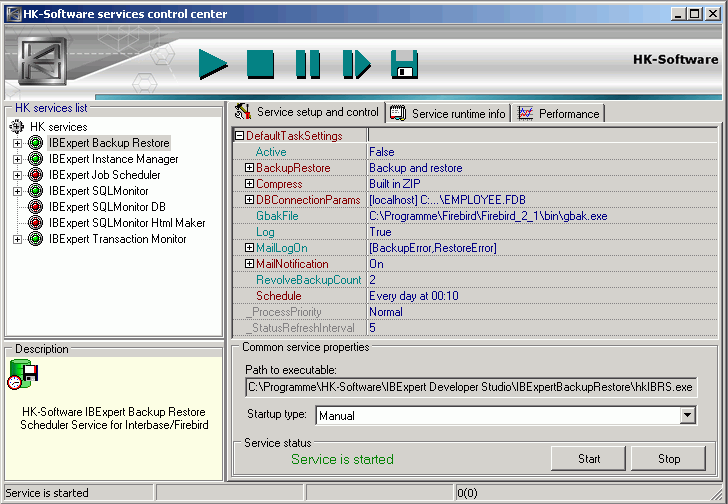The image size is (728, 504).
Task: Open the Startup type dropdown
Action: (688, 415)
